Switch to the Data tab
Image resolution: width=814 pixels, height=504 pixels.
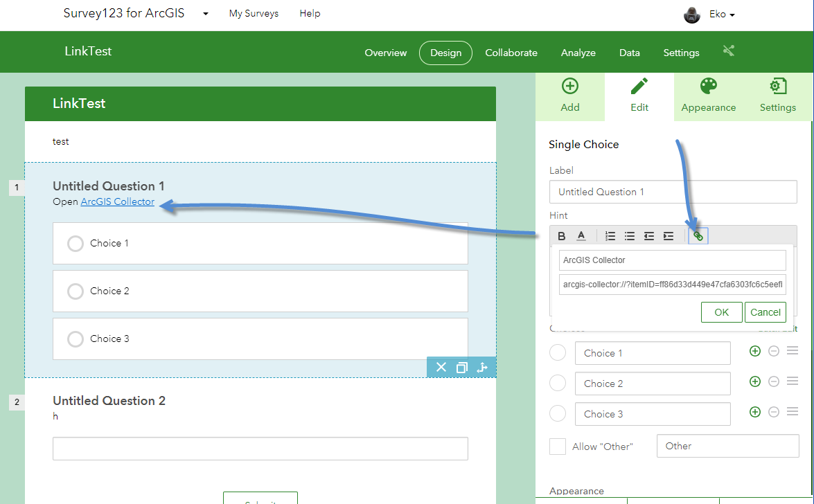tap(629, 53)
